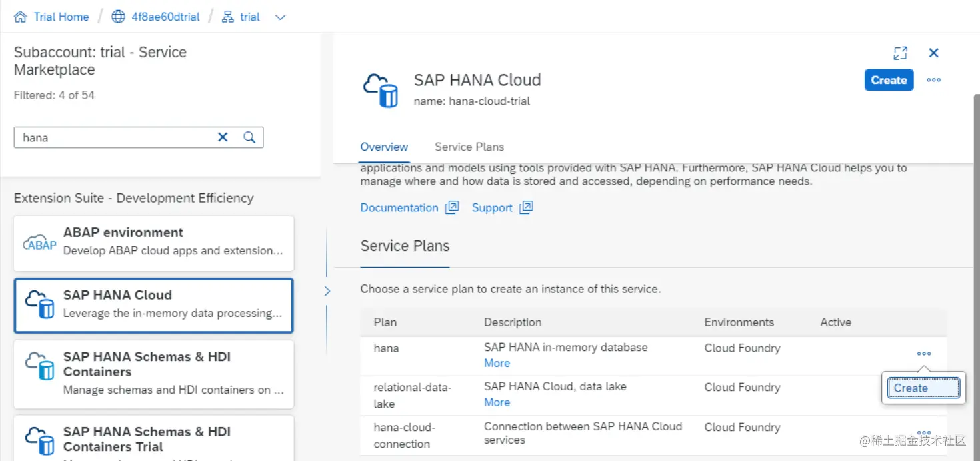
Task: Click the subaccount hierarchy icon beside trial
Action: (x=229, y=17)
